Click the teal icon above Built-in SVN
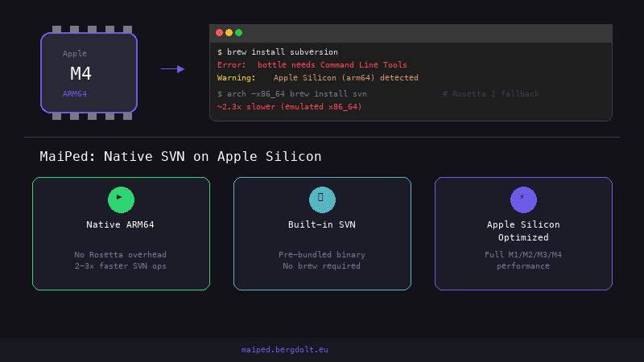The image size is (644, 362). tap(322, 200)
